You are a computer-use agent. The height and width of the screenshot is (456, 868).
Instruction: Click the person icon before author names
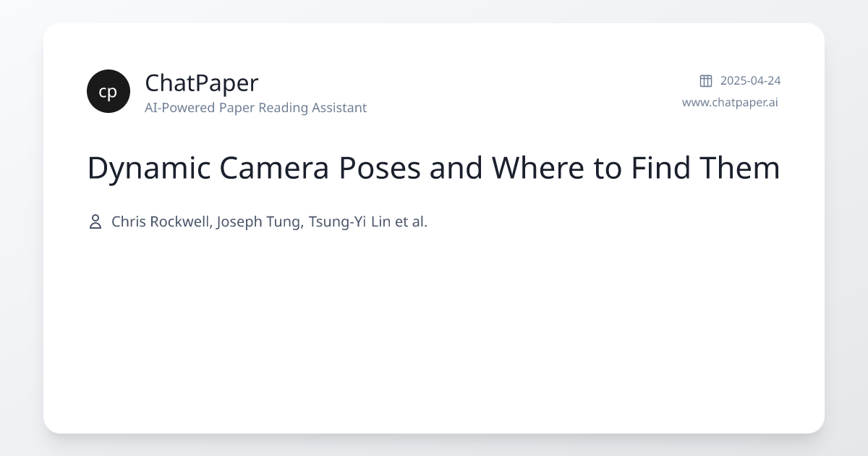pyautogui.click(x=95, y=221)
